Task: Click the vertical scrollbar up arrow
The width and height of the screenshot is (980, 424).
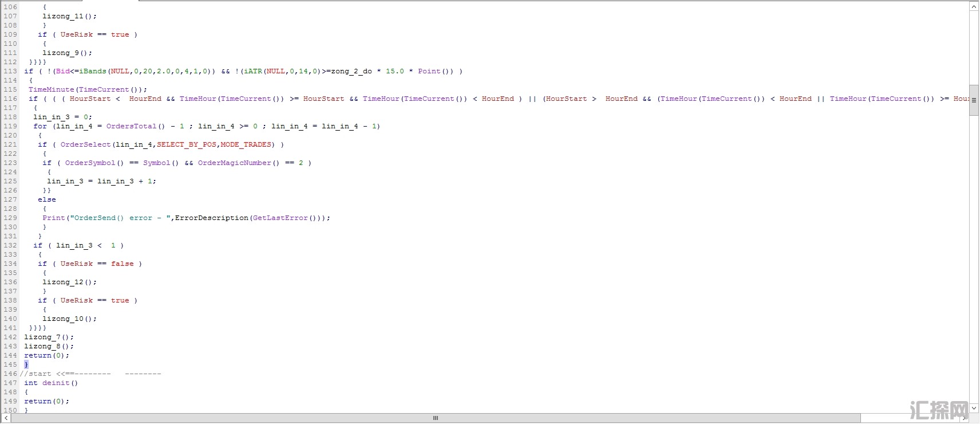Action: pos(974,6)
